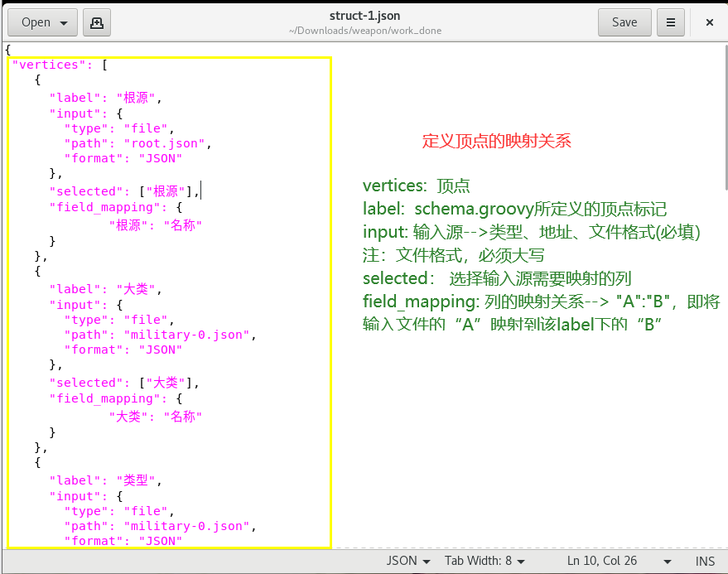Open the hamburger menu in the header bar
The width and height of the screenshot is (728, 574).
pos(670,22)
